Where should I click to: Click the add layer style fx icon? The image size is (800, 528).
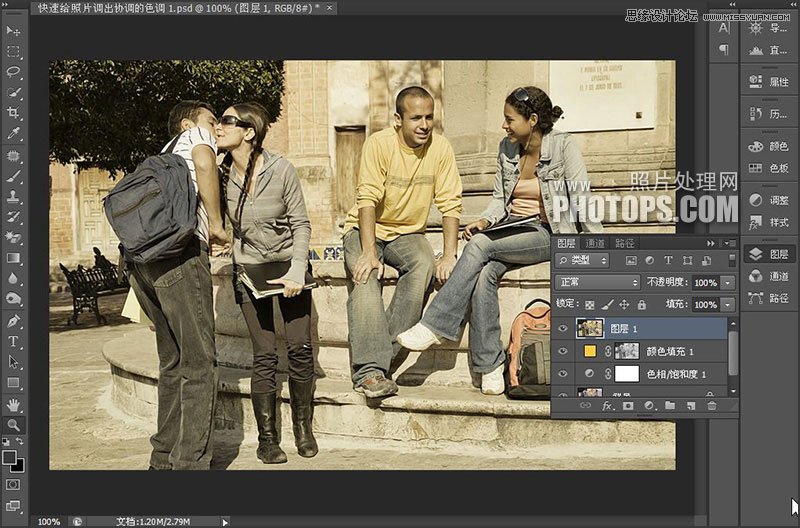(x=607, y=406)
